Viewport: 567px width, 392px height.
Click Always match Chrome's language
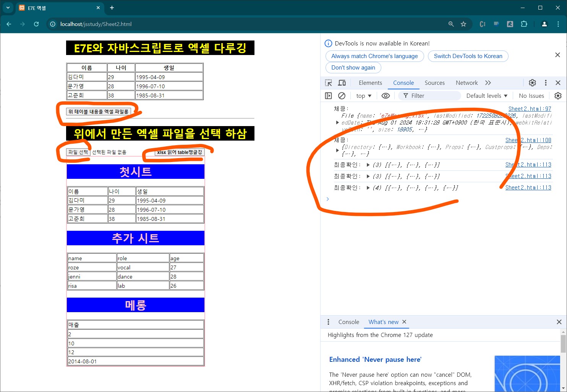pyautogui.click(x=374, y=56)
